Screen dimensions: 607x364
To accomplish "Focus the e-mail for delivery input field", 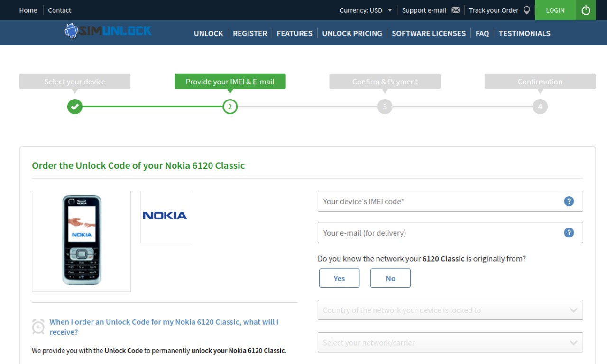I will [x=450, y=232].
